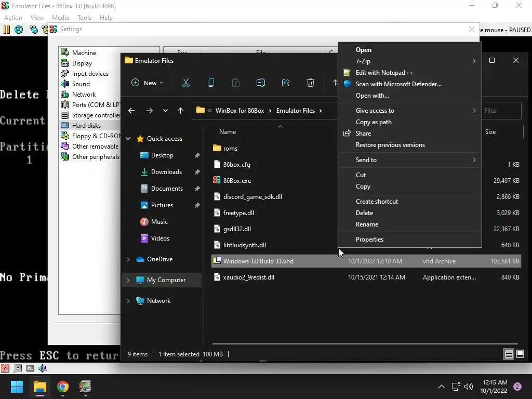Click the Ctrl+Alt+Del icon in 86Box toolbar
Image resolution: width=532 pixels, height=399 pixels.
(34, 30)
